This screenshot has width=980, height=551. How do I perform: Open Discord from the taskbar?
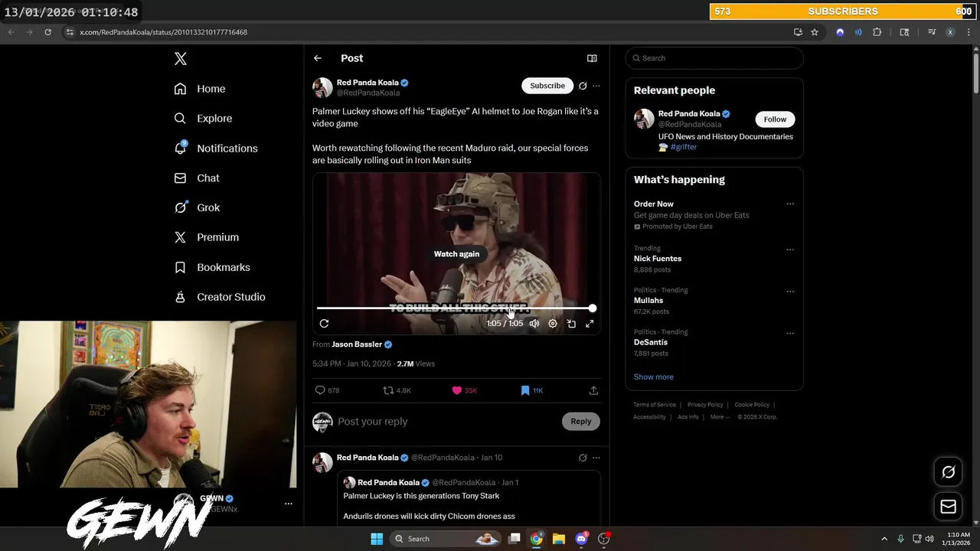tap(581, 539)
